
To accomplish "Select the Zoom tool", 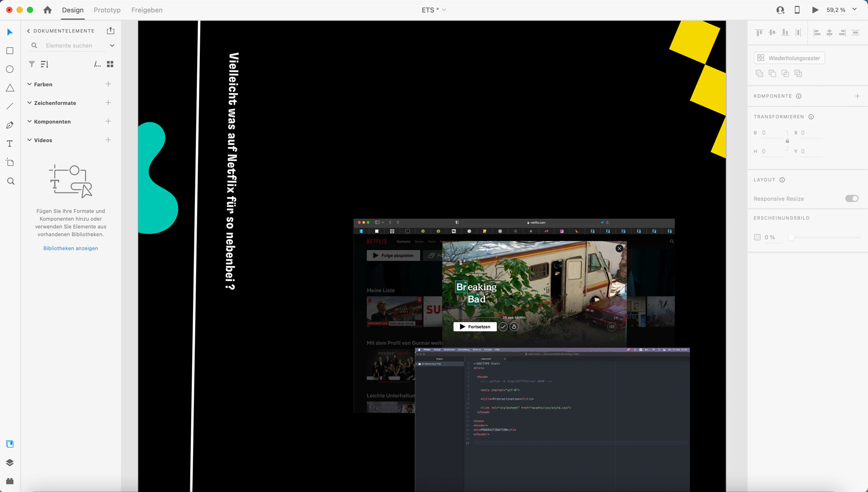I will point(10,181).
